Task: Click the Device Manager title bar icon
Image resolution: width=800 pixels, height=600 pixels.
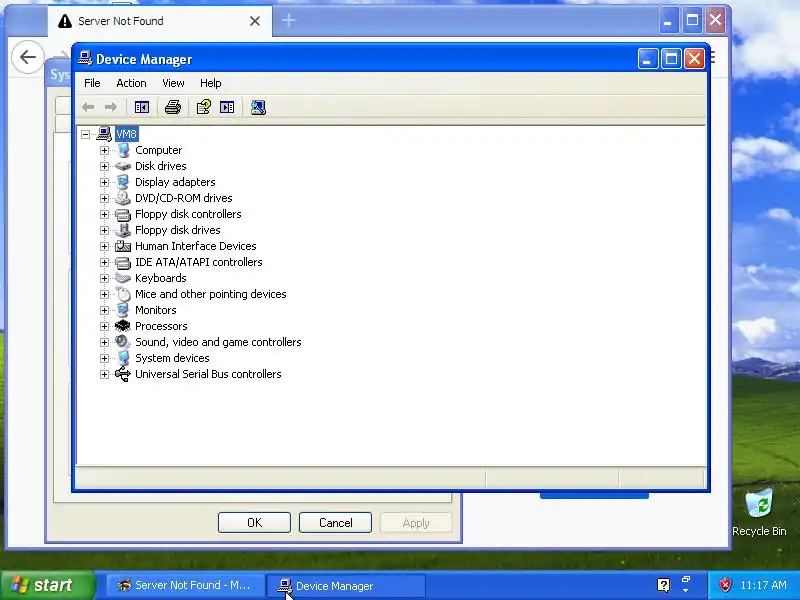Action: [85, 59]
